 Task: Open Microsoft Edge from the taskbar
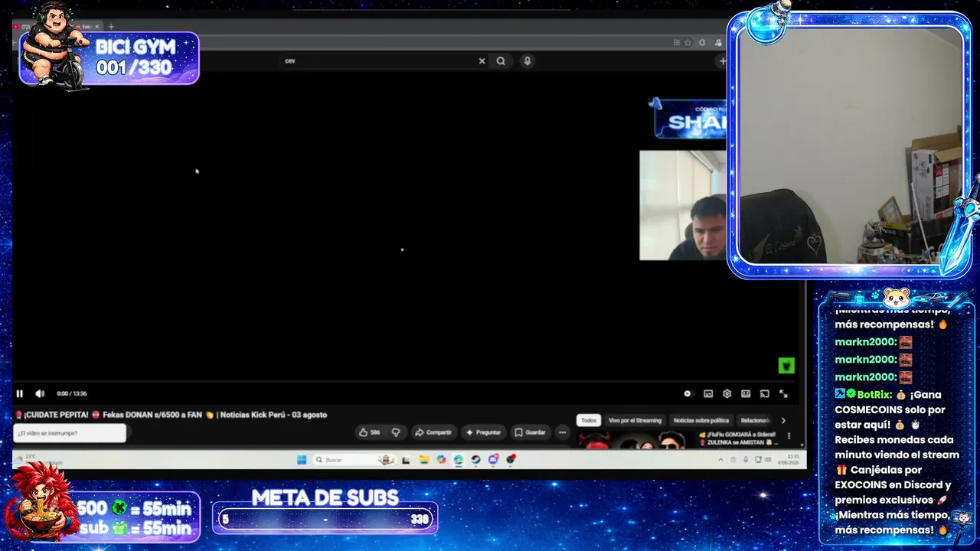point(459,460)
